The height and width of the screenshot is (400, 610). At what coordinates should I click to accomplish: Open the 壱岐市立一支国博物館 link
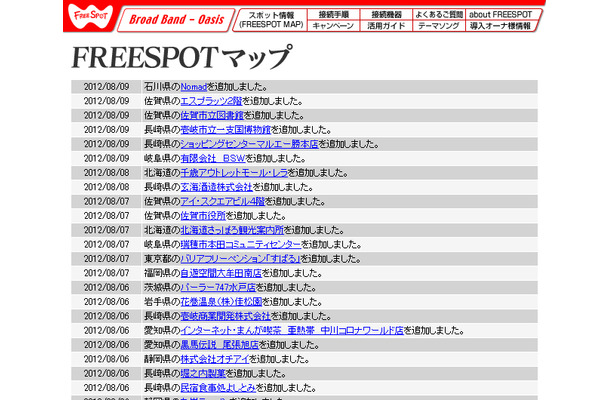(226, 130)
